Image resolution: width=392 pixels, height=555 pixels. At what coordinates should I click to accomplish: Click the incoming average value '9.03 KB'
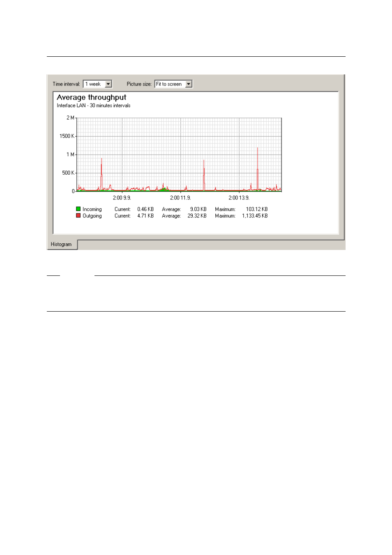(198, 209)
